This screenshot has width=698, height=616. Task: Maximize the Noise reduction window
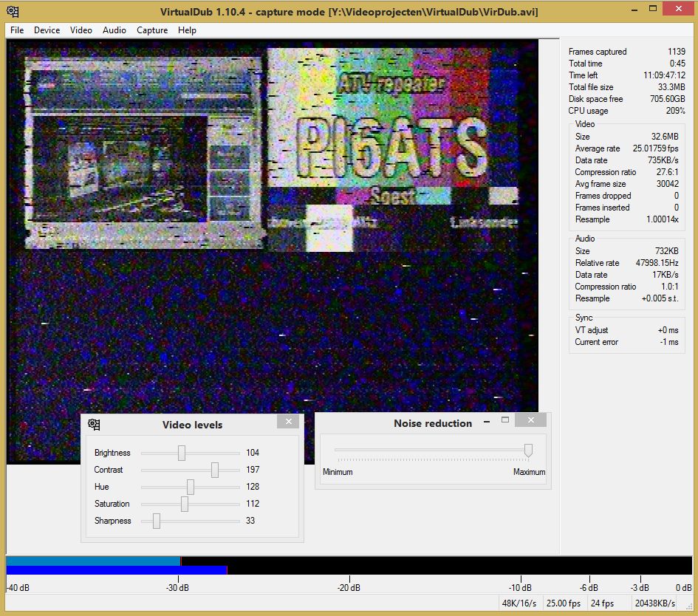[504, 420]
